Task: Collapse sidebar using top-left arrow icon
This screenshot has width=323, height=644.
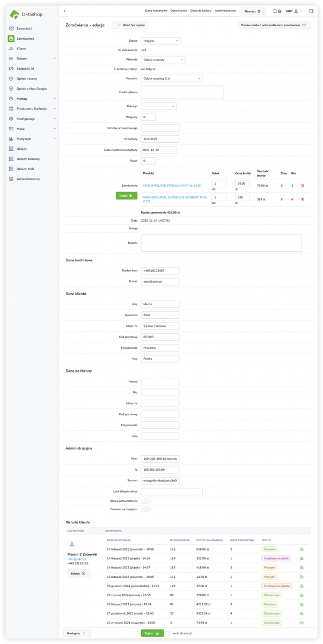Action: coord(64,11)
